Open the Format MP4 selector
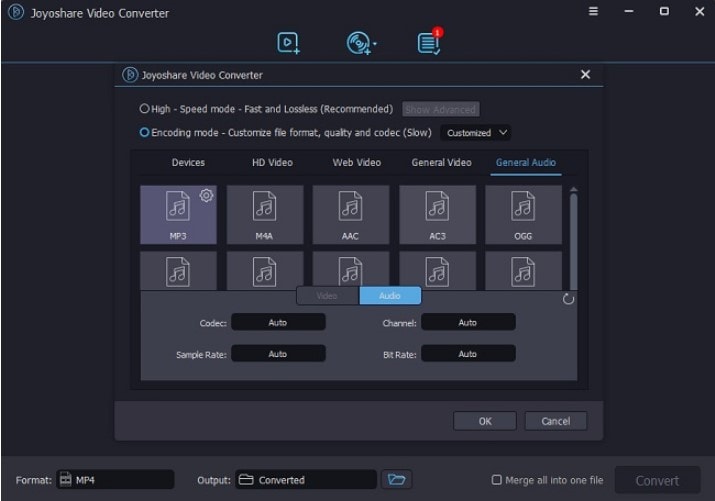 115,480
